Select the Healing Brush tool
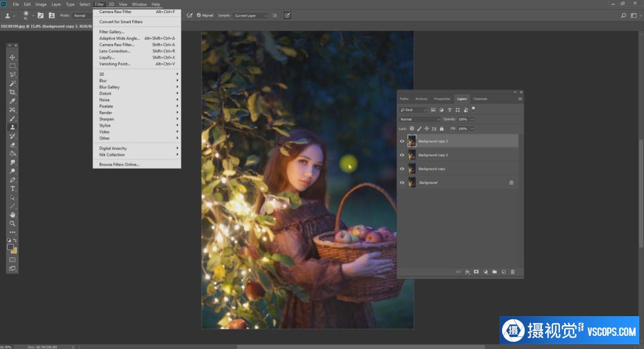Screen dimensions: 644x349 [x=13, y=110]
